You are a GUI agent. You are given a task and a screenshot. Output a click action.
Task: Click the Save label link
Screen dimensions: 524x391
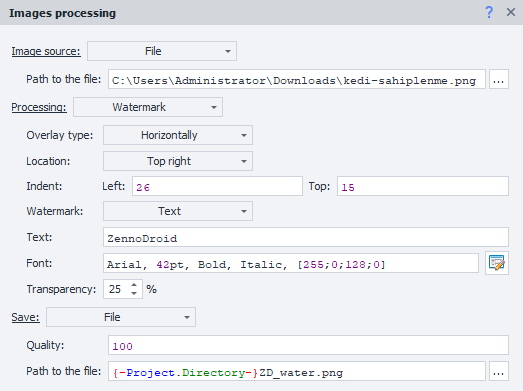click(25, 317)
